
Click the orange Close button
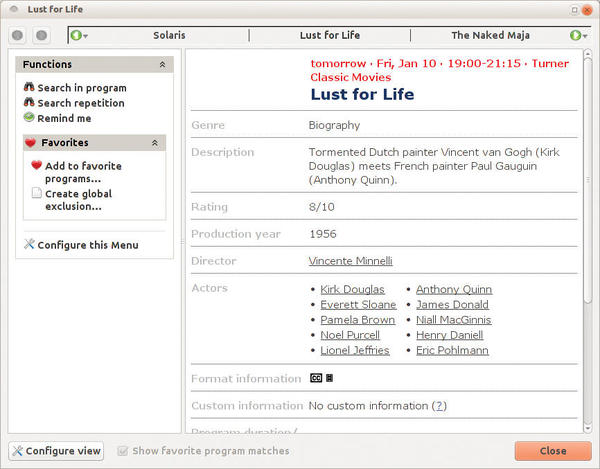coord(553,451)
